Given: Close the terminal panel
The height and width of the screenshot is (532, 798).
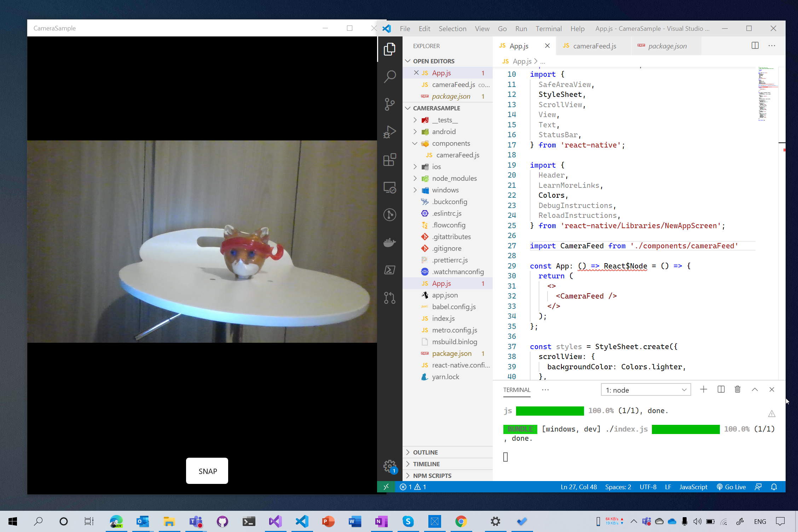Looking at the screenshot, I should pos(772,389).
